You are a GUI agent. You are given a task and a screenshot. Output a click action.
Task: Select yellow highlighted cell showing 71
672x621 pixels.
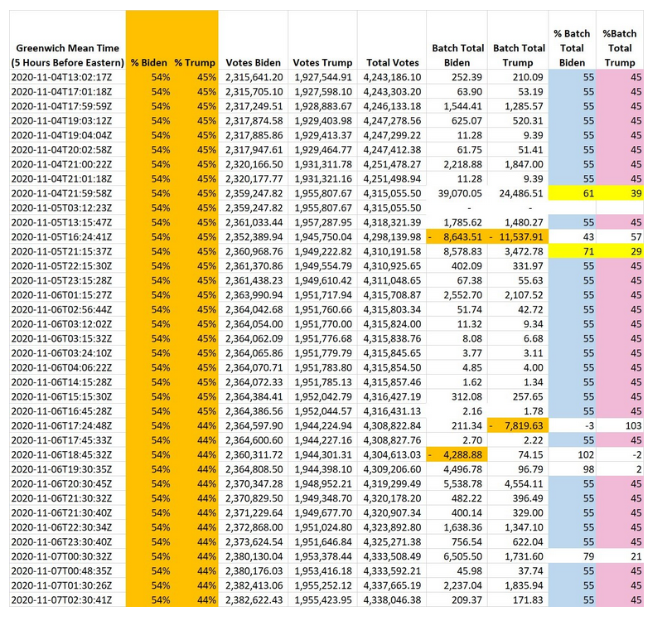pyautogui.click(x=572, y=251)
